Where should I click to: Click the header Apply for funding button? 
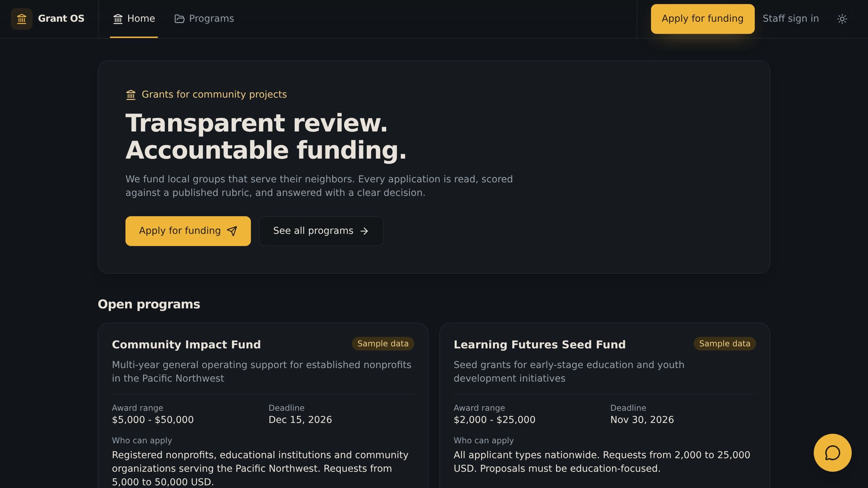703,19
